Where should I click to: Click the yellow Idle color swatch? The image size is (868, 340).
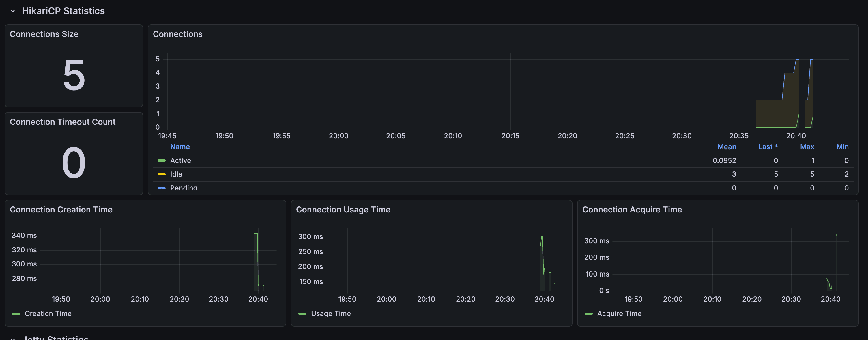[161, 174]
